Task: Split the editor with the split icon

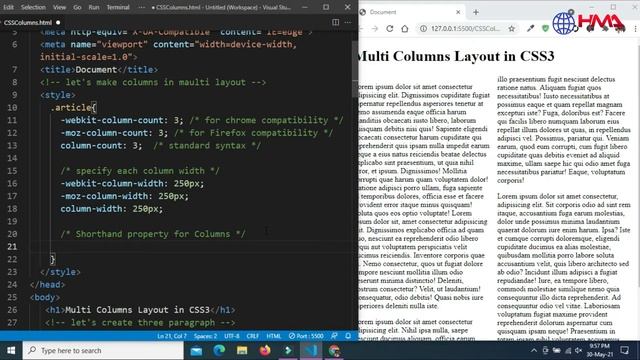Action: (x=336, y=22)
